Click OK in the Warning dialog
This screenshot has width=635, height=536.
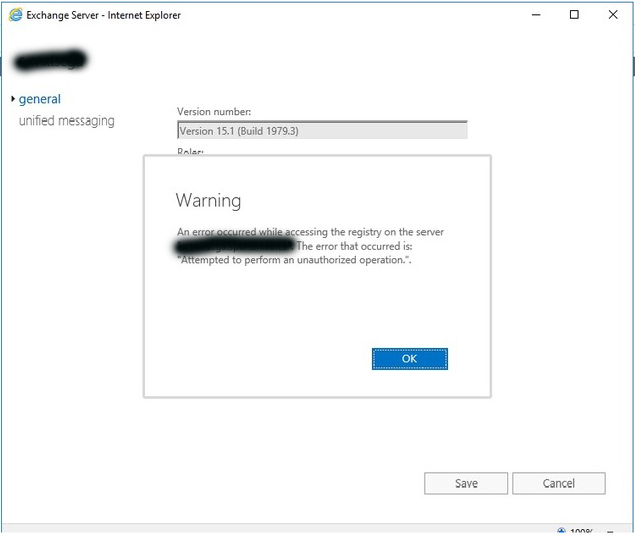click(409, 359)
